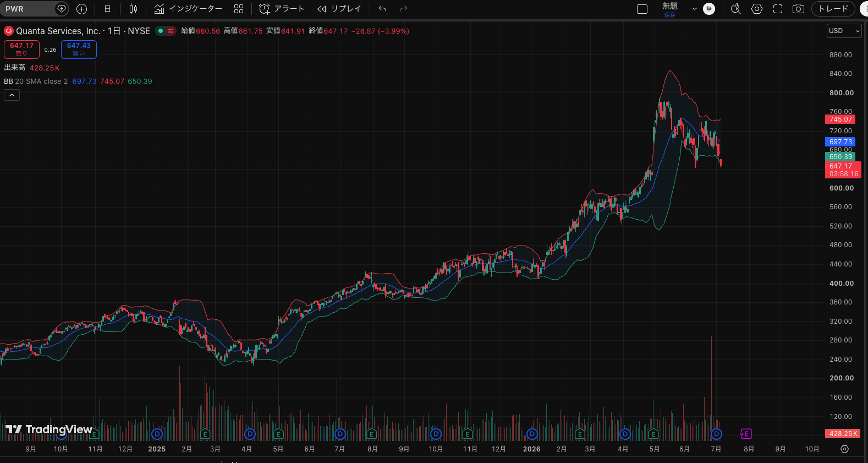Take a snapshot with camera icon
Viewport: 868px width, 463px height.
point(798,9)
